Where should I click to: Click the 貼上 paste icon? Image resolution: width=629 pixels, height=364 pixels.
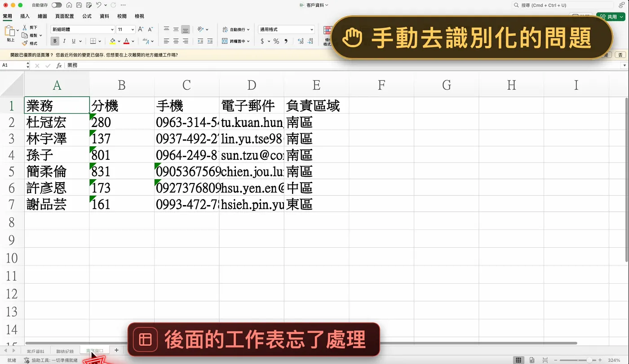10,31
